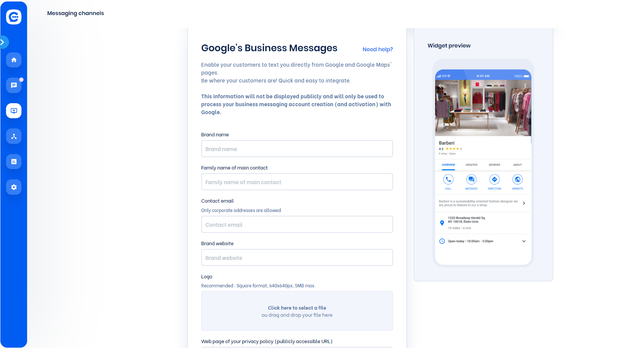644x348 pixels.
Task: Expand the Barberi description chevron
Action: pos(524,203)
